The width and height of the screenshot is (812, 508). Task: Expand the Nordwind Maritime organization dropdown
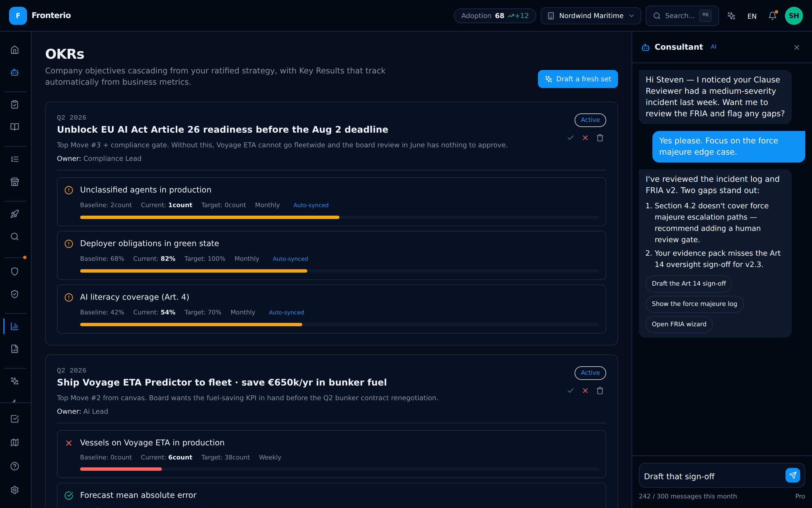coord(591,16)
